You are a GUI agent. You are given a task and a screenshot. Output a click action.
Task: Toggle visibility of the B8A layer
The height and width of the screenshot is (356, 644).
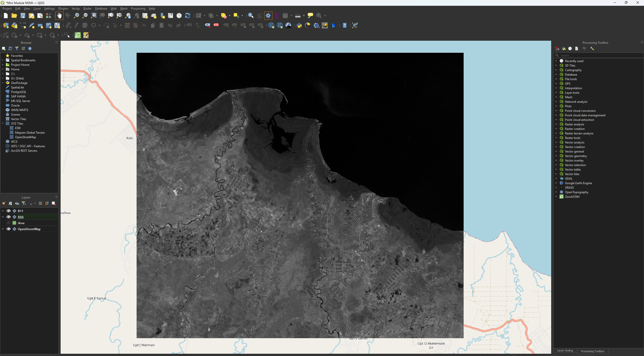pos(9,217)
